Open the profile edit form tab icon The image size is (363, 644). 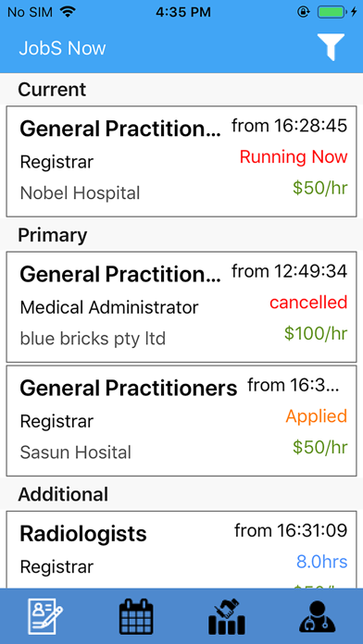[45, 616]
